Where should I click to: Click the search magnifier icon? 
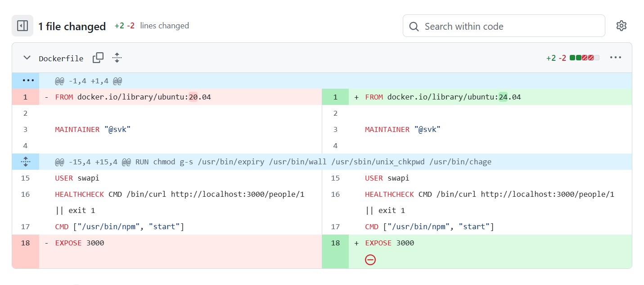tap(414, 26)
